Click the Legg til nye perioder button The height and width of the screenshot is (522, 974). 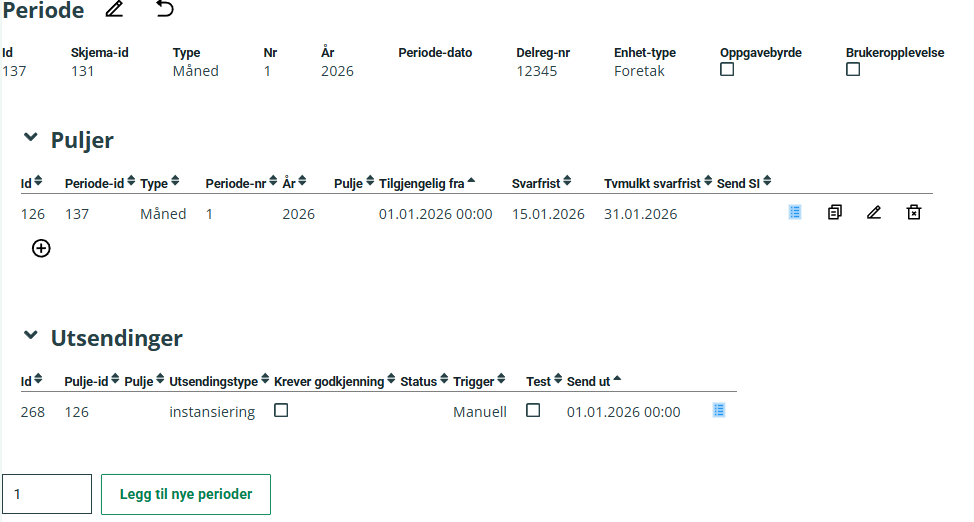click(186, 494)
